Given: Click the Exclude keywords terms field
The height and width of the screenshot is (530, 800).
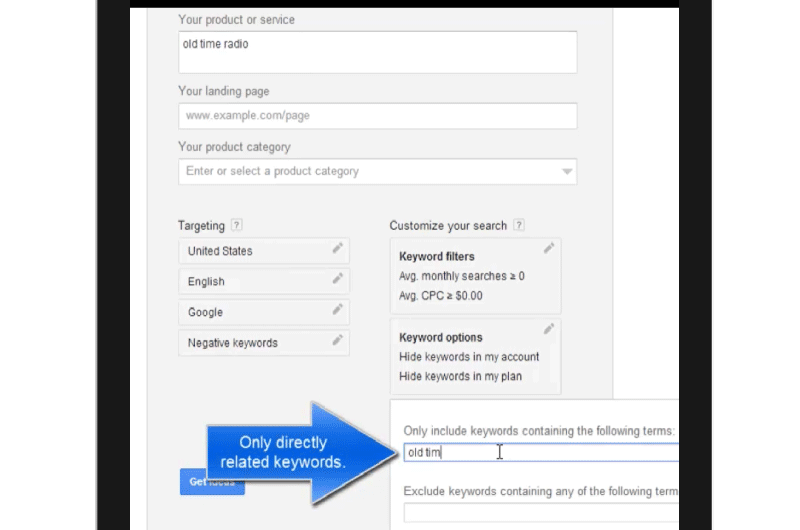Looking at the screenshot, I should click(x=541, y=513).
